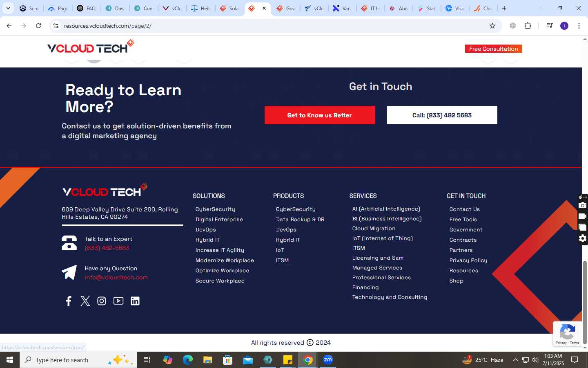Click the (833) 482-5683 phone link
The width and height of the screenshot is (588, 368).
[x=107, y=248]
